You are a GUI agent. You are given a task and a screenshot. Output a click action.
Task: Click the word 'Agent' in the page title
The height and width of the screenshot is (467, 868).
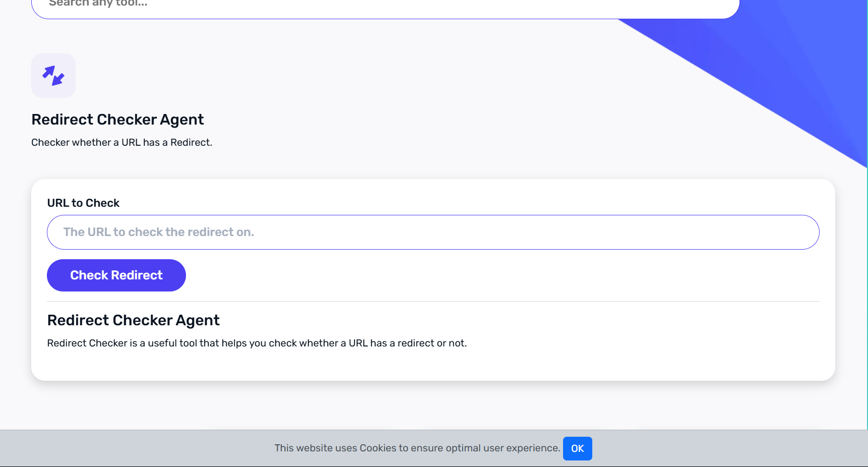(181, 120)
